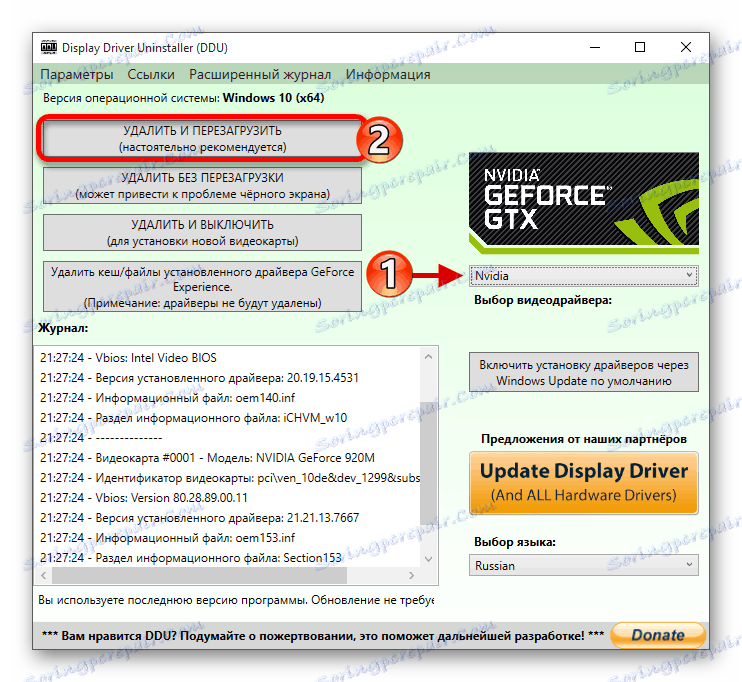
Task: Select log line 'Vbios: Intel Video BIOS'
Action: coord(128,358)
